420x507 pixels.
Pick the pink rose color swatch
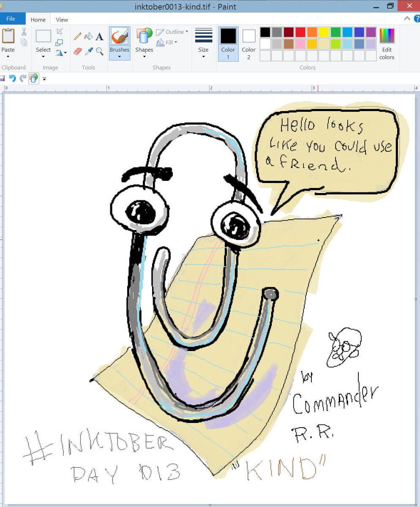click(300, 44)
